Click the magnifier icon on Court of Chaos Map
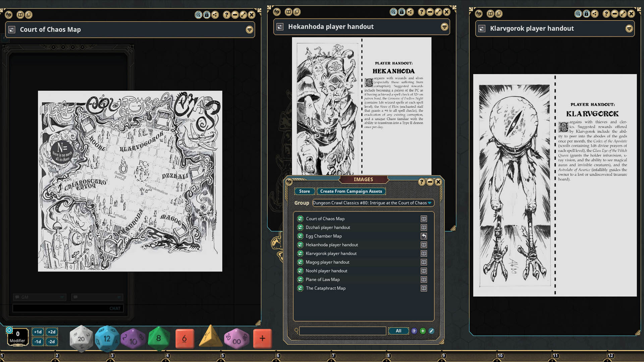Image resolution: width=644 pixels, height=362 pixels. click(x=198, y=14)
